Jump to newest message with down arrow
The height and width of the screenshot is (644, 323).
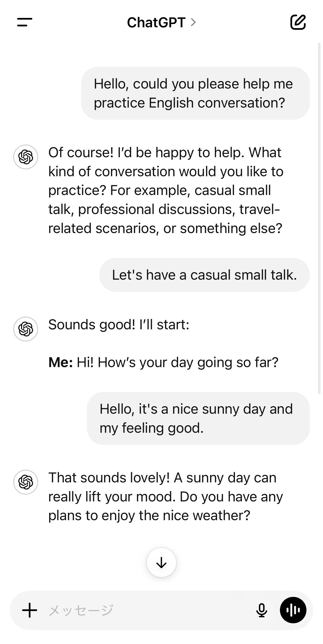pyautogui.click(x=161, y=563)
